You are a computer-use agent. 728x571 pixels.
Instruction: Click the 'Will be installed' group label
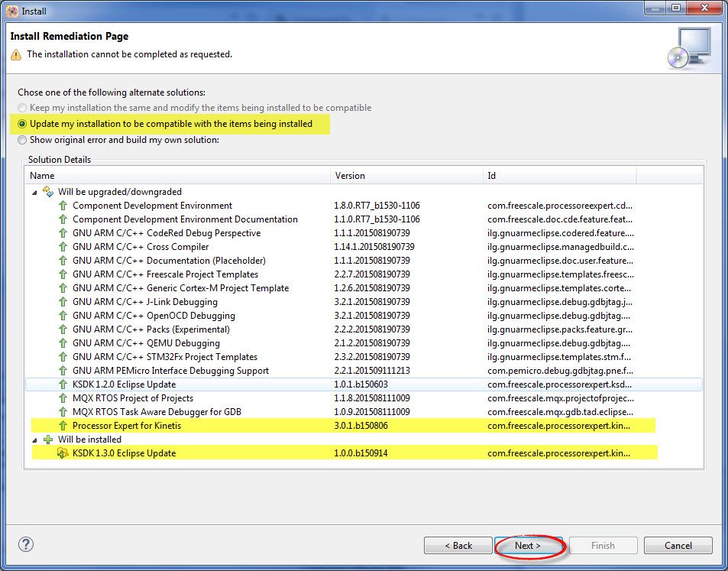click(x=89, y=440)
